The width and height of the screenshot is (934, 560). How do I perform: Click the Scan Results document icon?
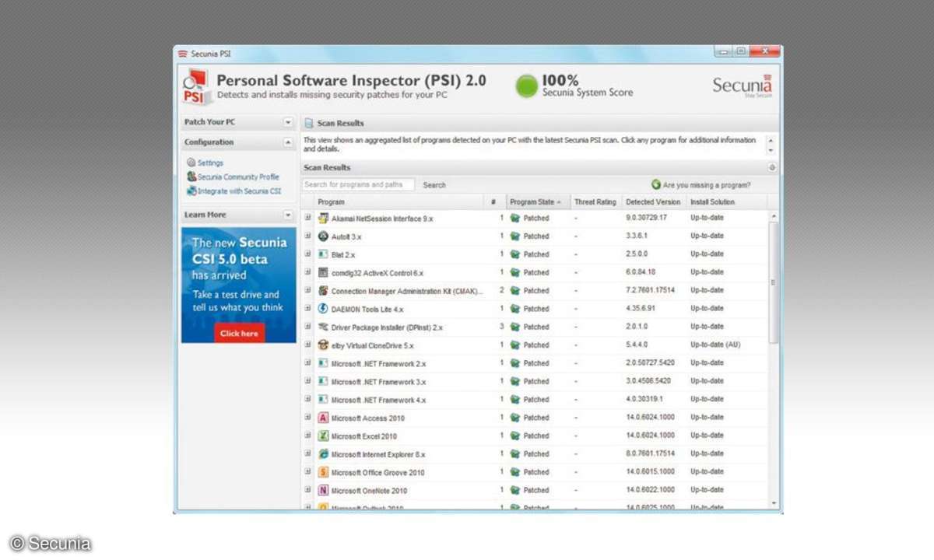[x=309, y=123]
